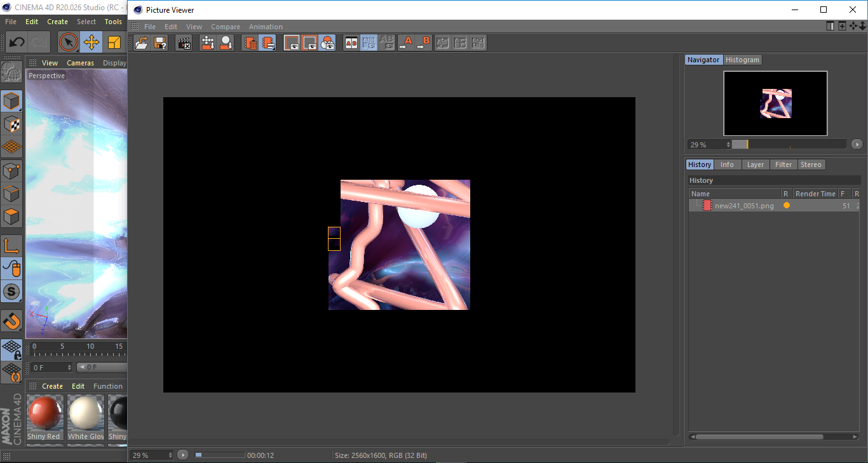Viewport: 868px width, 463px height.
Task: Click the sphere-with-arrow cache icon
Action: click(x=226, y=43)
